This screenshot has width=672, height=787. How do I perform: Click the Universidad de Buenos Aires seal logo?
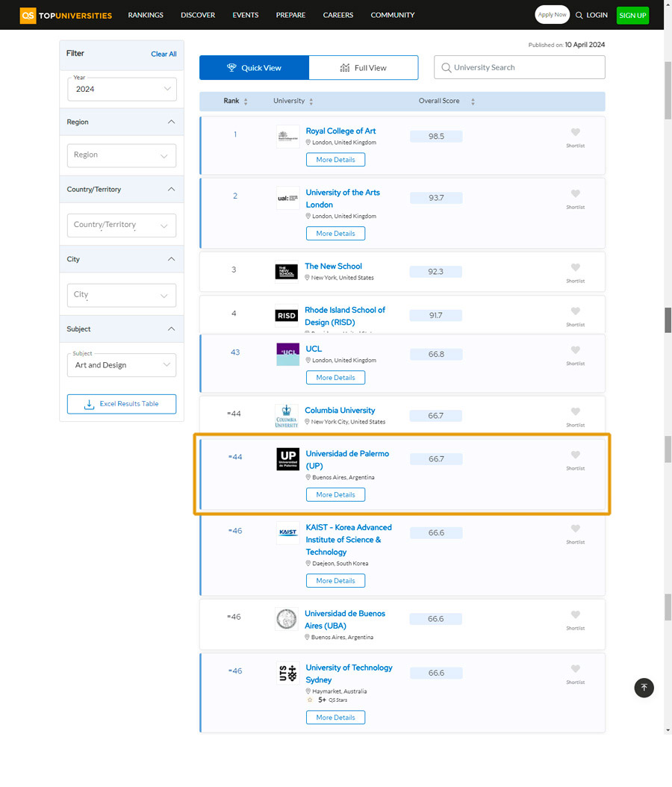[287, 619]
